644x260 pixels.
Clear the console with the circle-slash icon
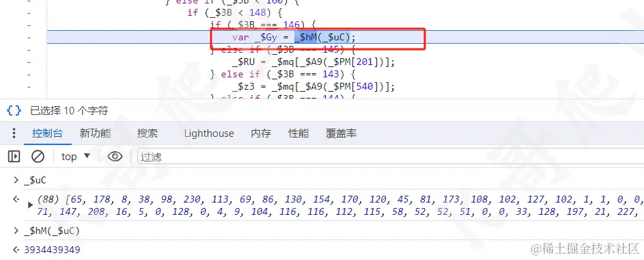click(38, 157)
